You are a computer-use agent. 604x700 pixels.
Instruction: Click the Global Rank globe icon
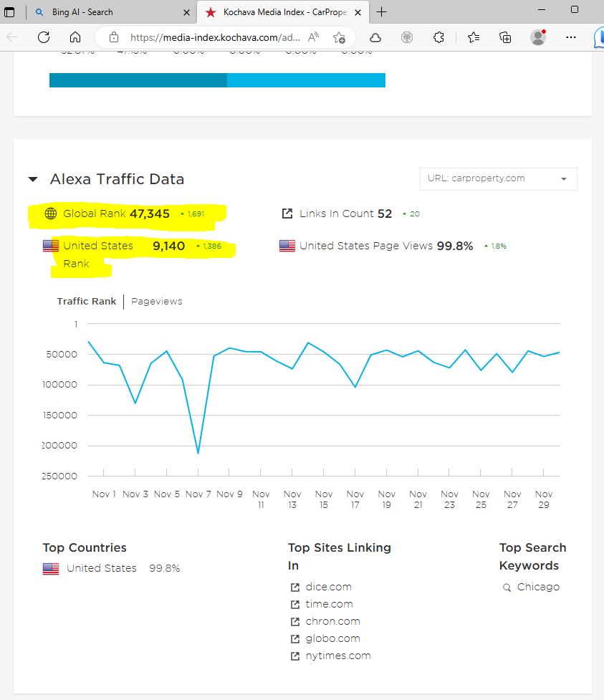pos(51,214)
